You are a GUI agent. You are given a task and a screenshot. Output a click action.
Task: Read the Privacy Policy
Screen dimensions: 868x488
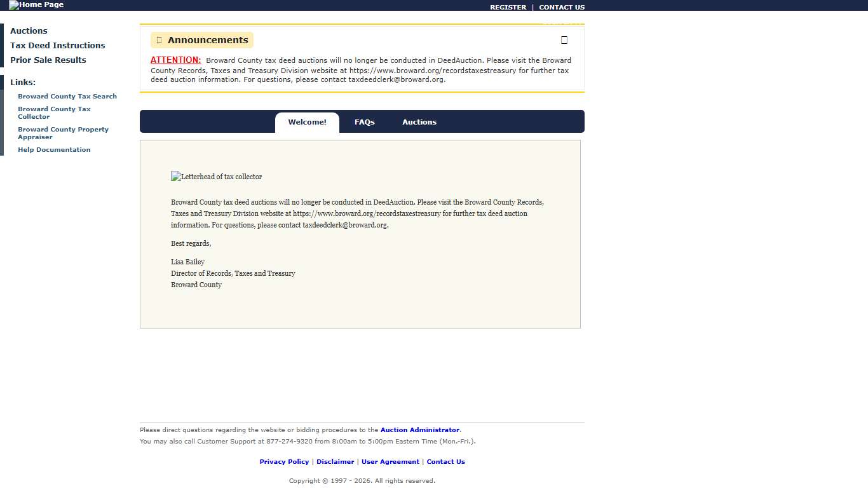[x=284, y=461]
